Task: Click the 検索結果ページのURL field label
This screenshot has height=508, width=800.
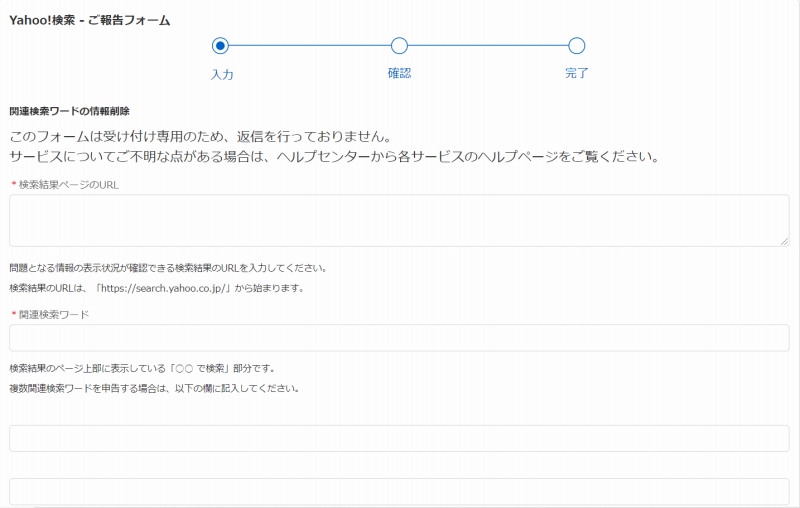Action: pos(68,185)
